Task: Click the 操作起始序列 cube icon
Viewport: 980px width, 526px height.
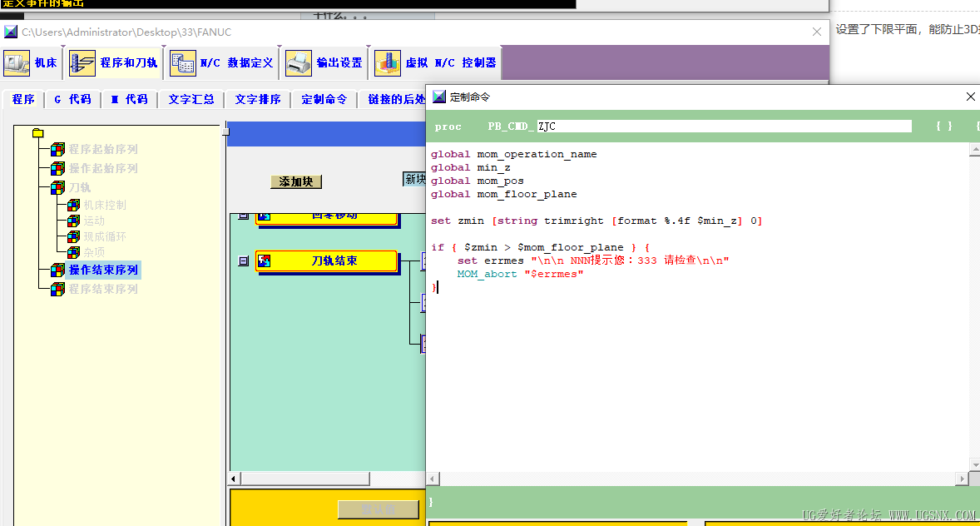Action: click(x=57, y=169)
